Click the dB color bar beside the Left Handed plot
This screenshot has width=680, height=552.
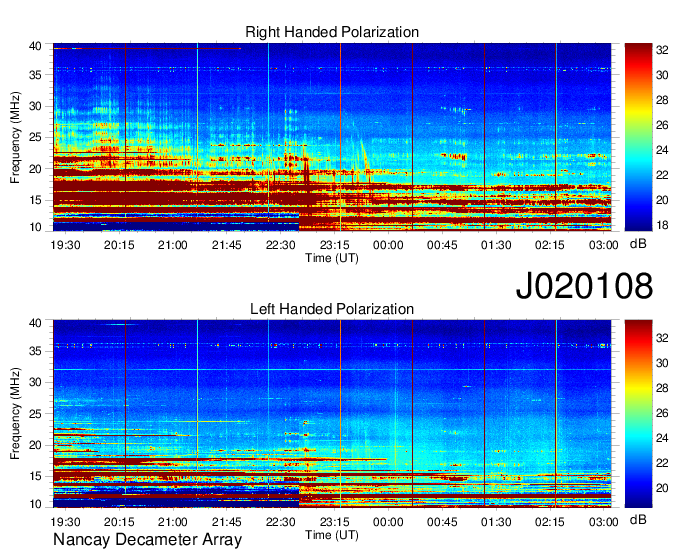pyautogui.click(x=638, y=414)
